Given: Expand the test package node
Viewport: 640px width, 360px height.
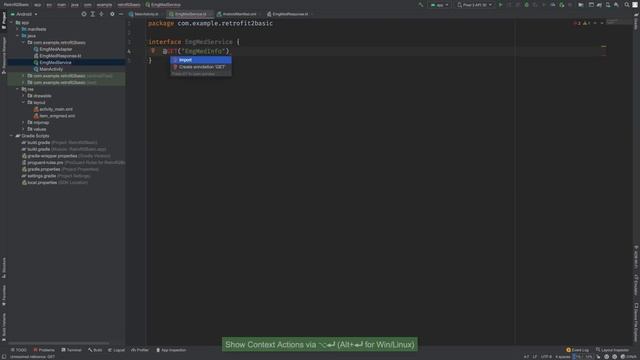Looking at the screenshot, I should coord(24,82).
